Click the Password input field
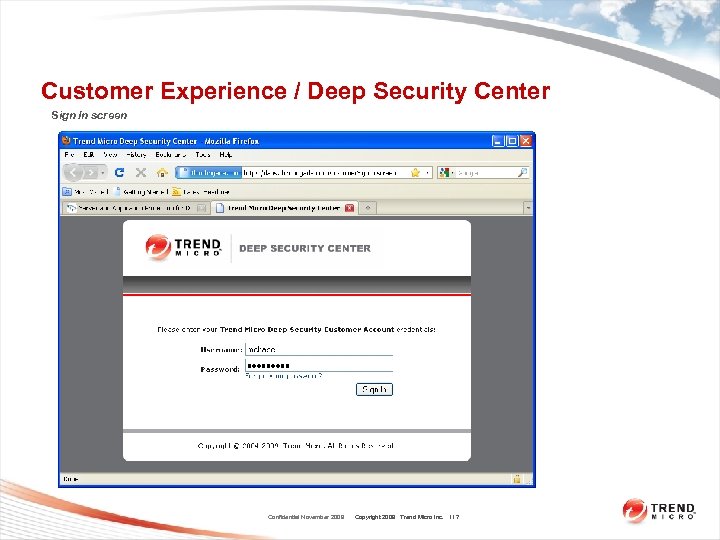720x540 pixels. coord(319,366)
